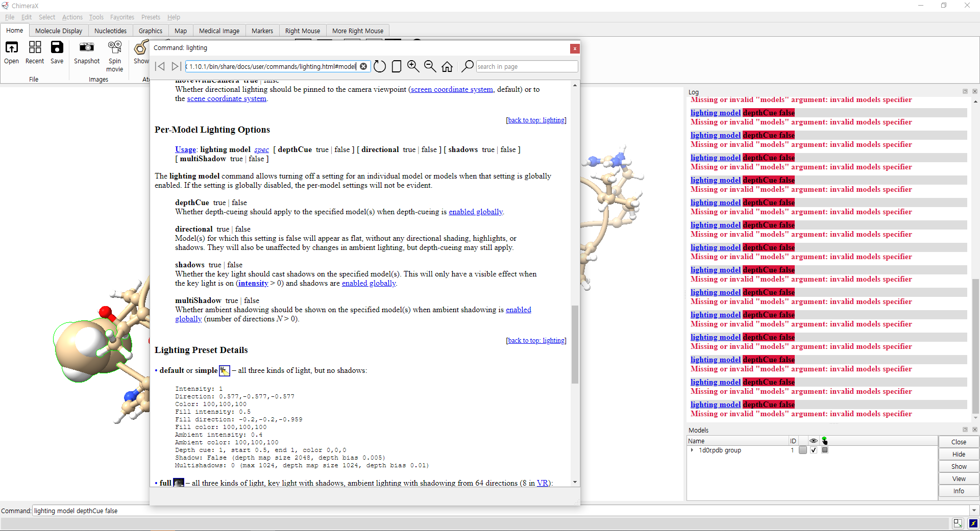Switch to the Molecule Display tab

tap(59, 31)
